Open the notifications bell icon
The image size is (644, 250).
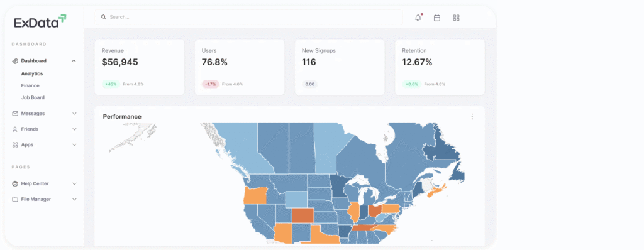tap(418, 18)
